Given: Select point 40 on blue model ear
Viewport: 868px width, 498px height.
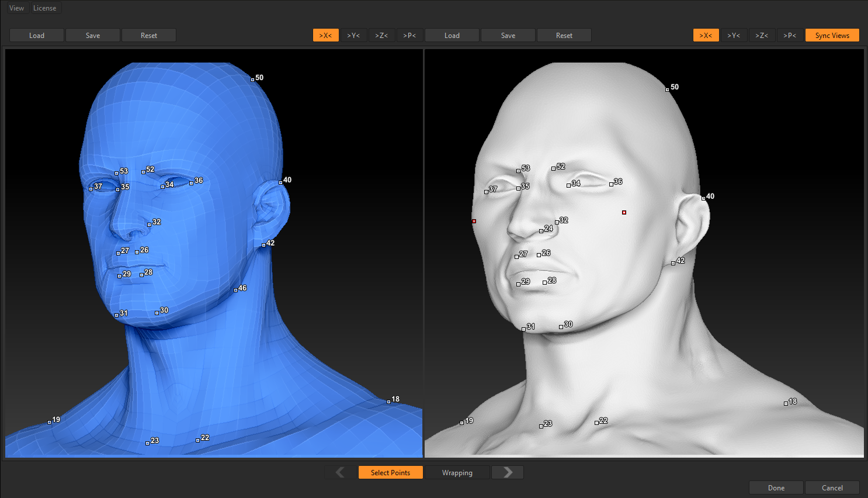Looking at the screenshot, I should tap(280, 182).
